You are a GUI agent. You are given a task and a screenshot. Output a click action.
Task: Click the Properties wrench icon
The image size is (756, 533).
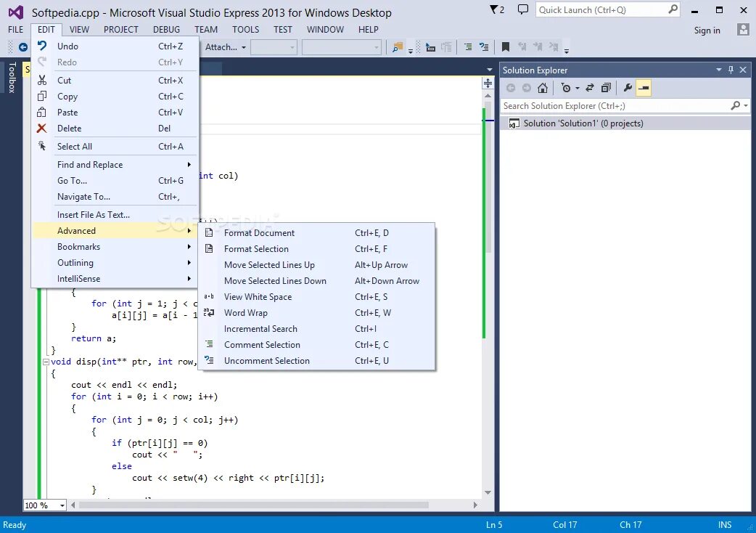click(628, 88)
